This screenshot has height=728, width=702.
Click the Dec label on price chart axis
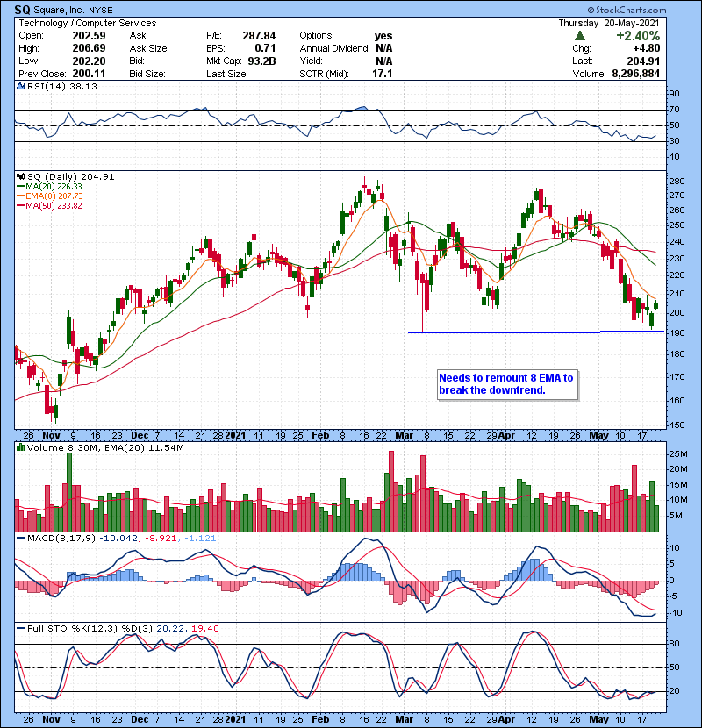click(140, 436)
